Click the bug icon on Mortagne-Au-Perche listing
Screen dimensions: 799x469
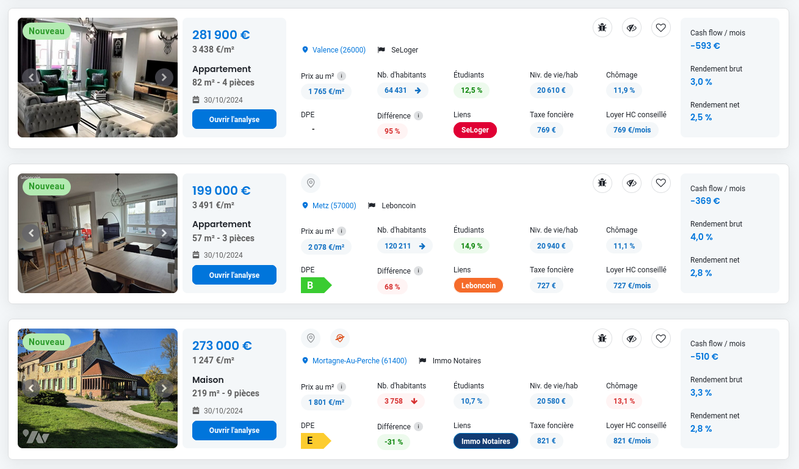tap(601, 339)
